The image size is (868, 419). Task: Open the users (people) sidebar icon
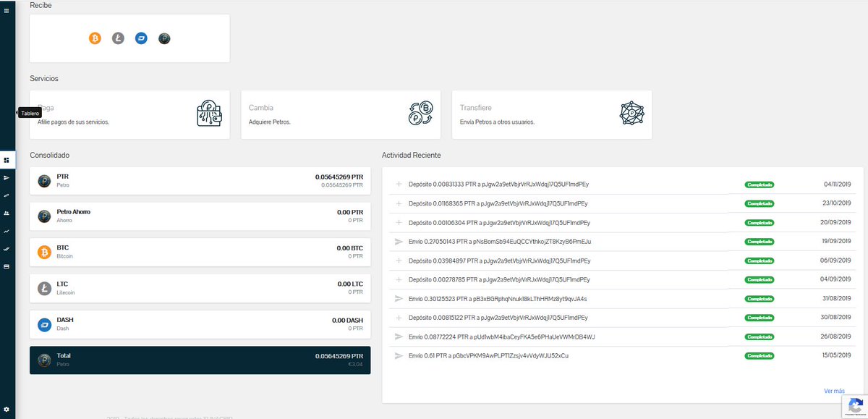(7, 213)
